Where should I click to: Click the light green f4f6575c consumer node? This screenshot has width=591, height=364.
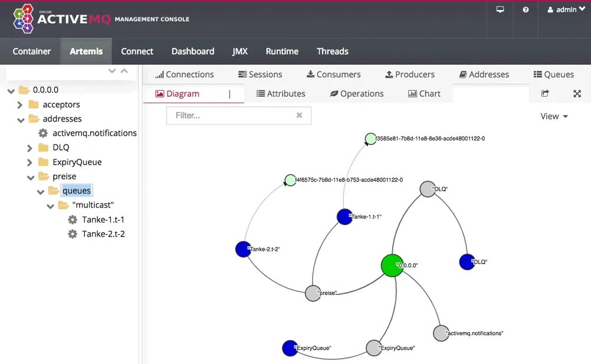pyautogui.click(x=290, y=180)
